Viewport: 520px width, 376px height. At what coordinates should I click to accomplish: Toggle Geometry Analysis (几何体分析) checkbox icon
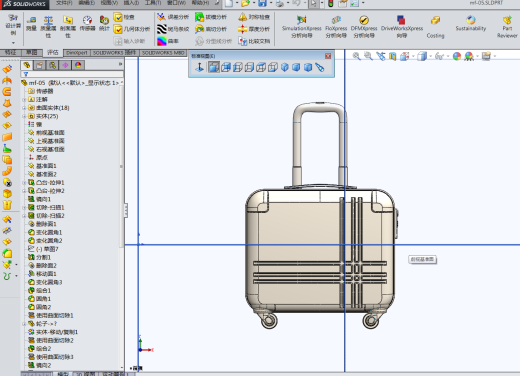tap(118, 29)
